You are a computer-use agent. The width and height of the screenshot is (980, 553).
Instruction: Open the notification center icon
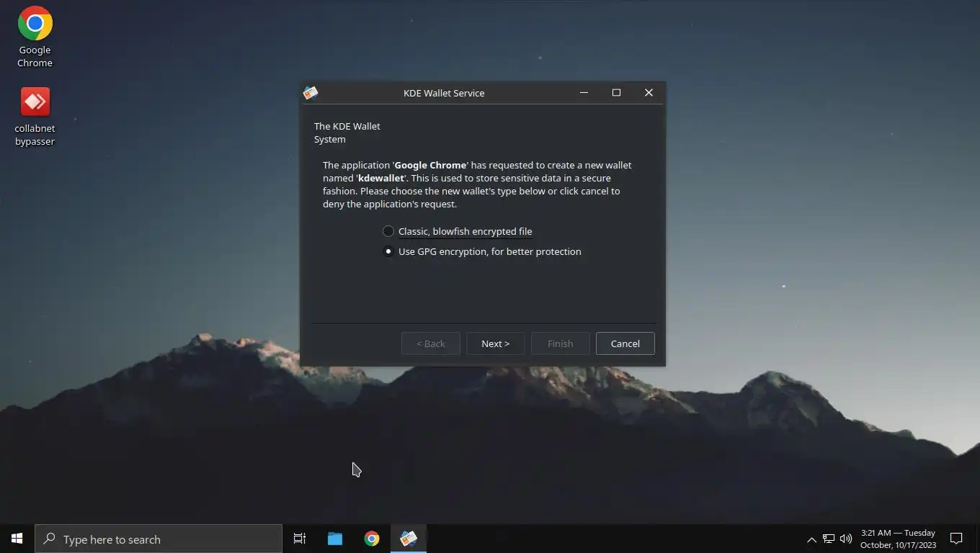(x=956, y=539)
